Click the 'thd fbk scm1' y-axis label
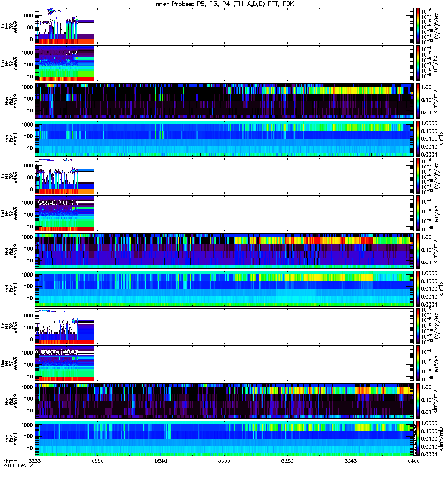 [x=11, y=289]
